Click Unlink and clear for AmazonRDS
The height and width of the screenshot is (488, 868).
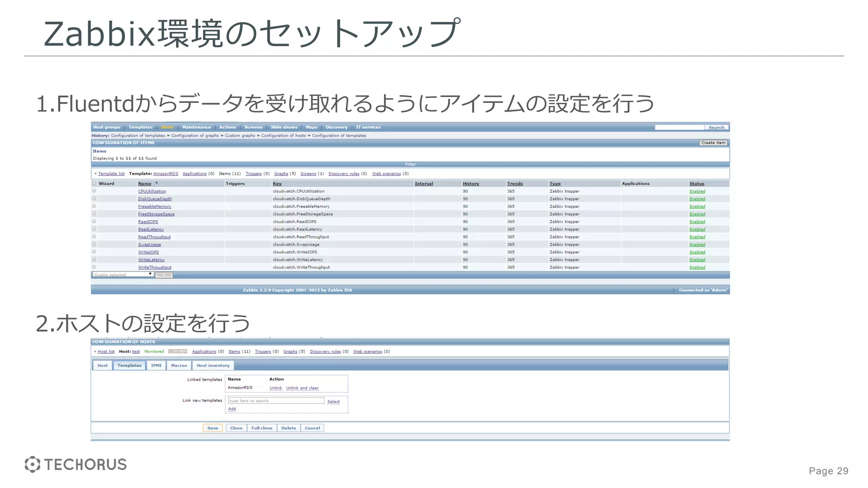click(302, 388)
